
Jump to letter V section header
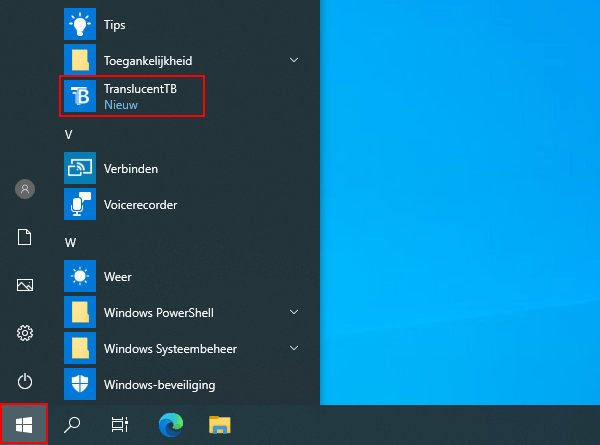pos(68,135)
